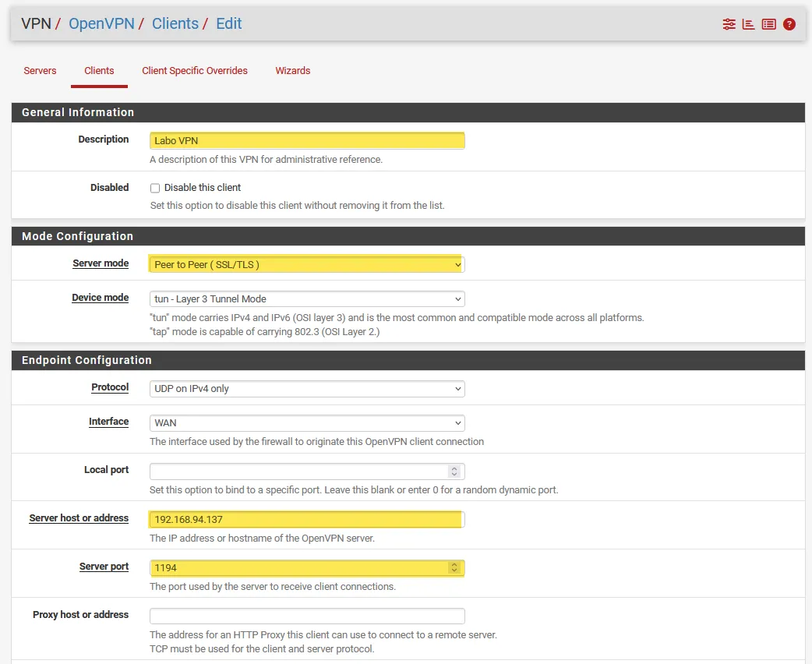The image size is (812, 664).
Task: Enable the 'Disable this client' checkbox
Action: point(155,188)
